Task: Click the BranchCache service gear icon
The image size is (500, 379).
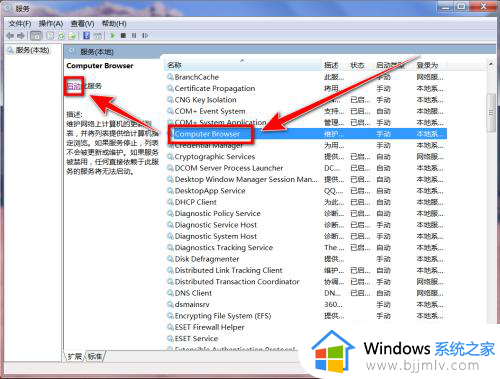Action: click(x=170, y=77)
